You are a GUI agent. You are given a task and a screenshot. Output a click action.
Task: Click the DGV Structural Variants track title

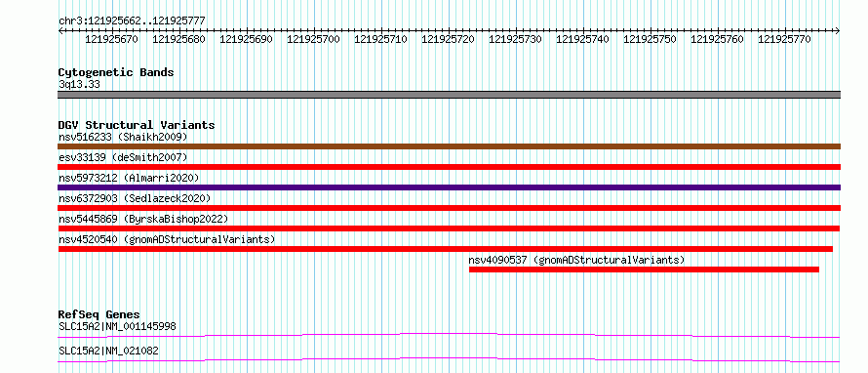[137, 125]
